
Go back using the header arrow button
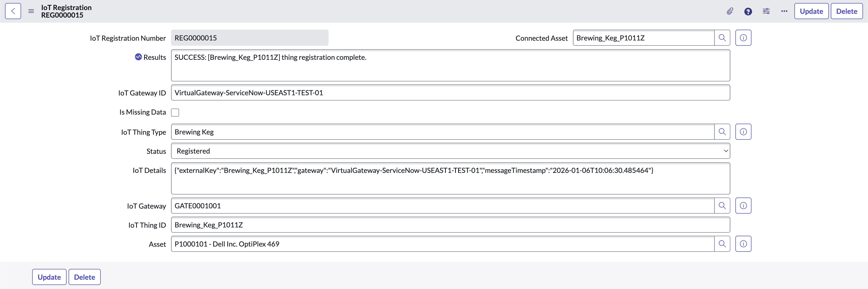pyautogui.click(x=13, y=11)
